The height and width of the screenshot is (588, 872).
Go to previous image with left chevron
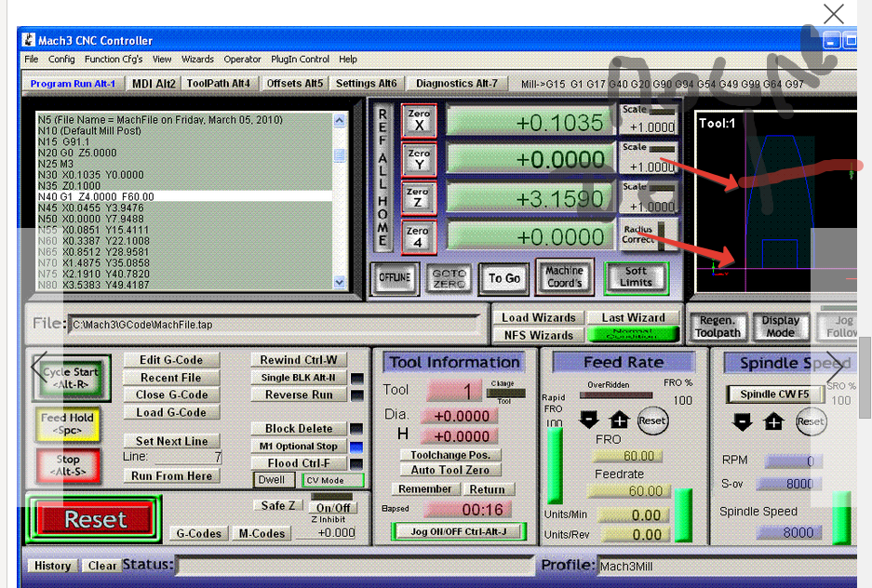click(39, 367)
